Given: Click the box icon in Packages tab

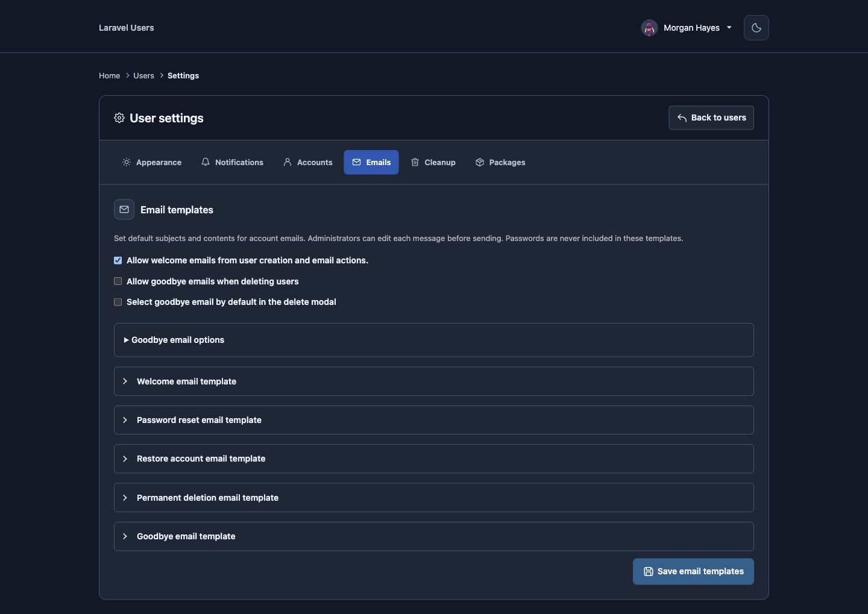Looking at the screenshot, I should click(480, 162).
